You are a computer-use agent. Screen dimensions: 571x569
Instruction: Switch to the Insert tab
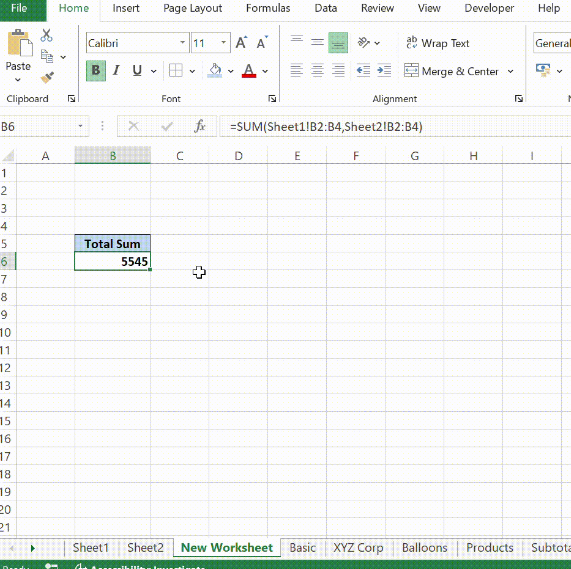[x=126, y=8]
